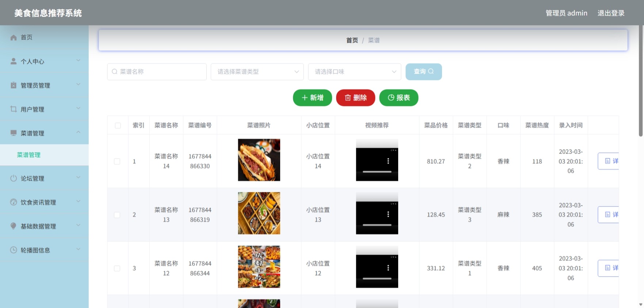Click 退出登录 in the header

click(611, 13)
